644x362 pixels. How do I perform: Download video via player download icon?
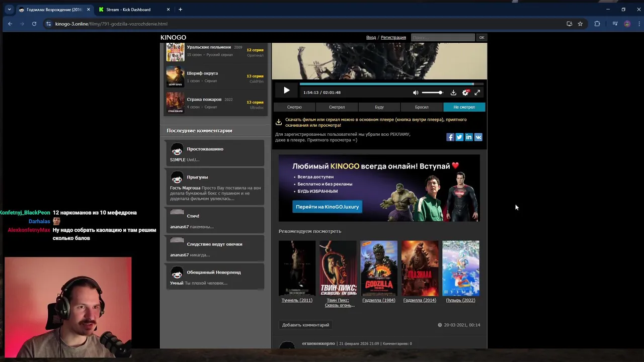coord(453,93)
